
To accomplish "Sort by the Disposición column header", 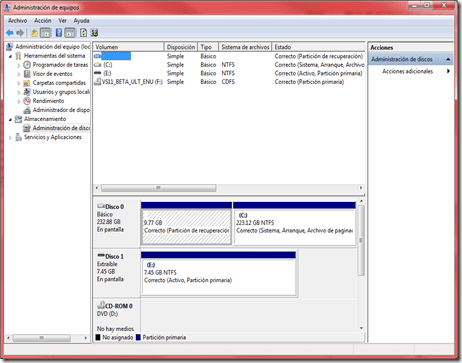I will tap(181, 47).
